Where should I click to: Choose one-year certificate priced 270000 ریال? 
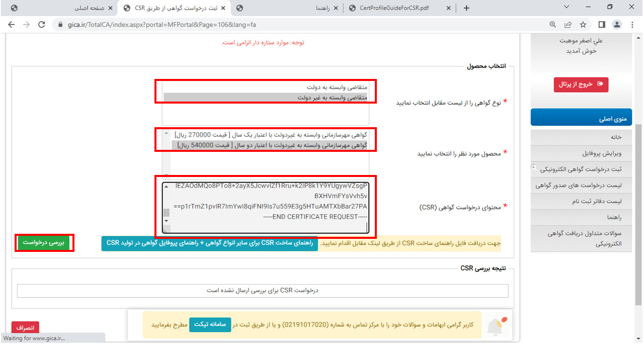tap(271, 135)
